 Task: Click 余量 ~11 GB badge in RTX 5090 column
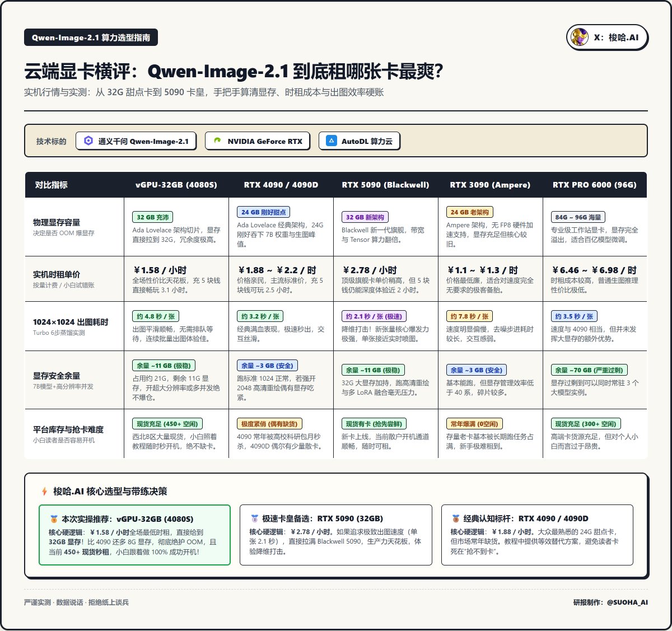click(373, 370)
